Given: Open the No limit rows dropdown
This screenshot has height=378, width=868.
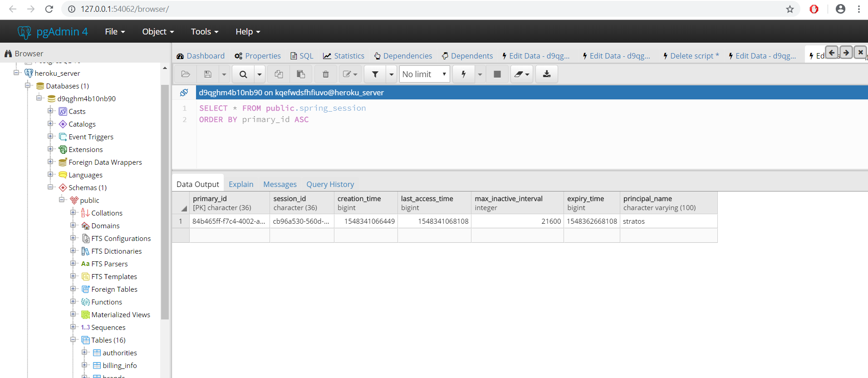Looking at the screenshot, I should tap(425, 74).
